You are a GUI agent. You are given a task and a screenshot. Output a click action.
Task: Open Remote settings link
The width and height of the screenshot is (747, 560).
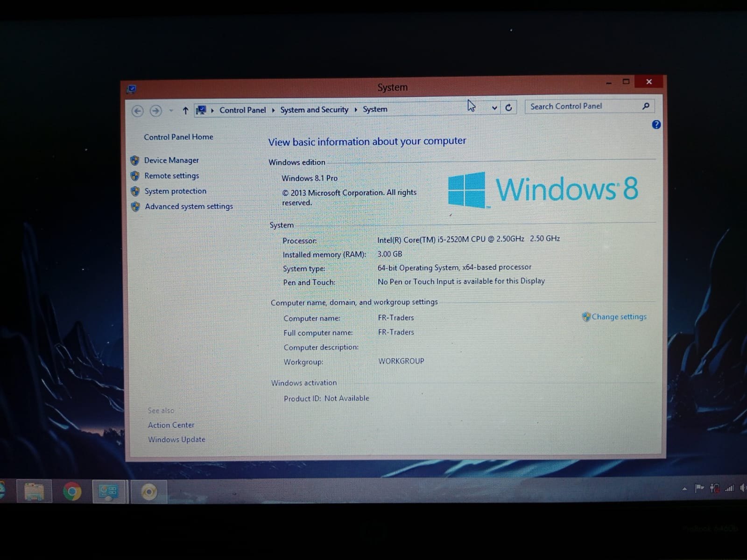pos(171,175)
